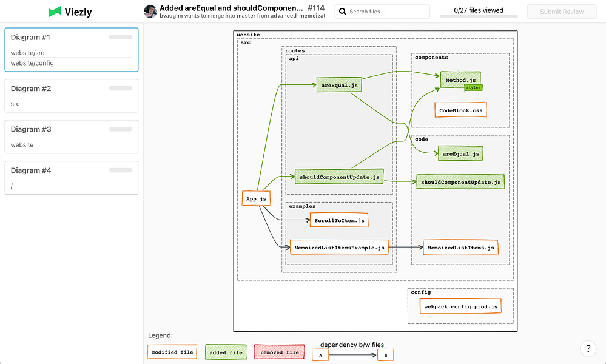Click the Viezly green logo icon

point(55,12)
